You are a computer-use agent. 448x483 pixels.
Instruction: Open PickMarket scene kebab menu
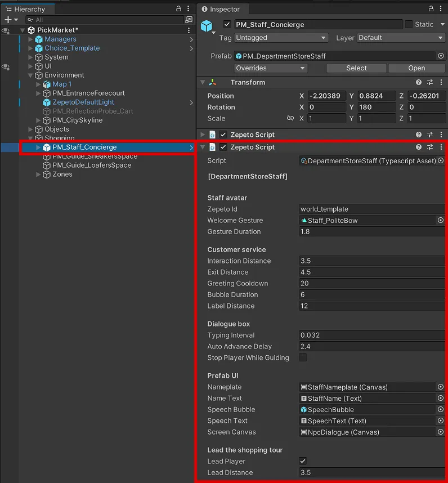click(189, 30)
